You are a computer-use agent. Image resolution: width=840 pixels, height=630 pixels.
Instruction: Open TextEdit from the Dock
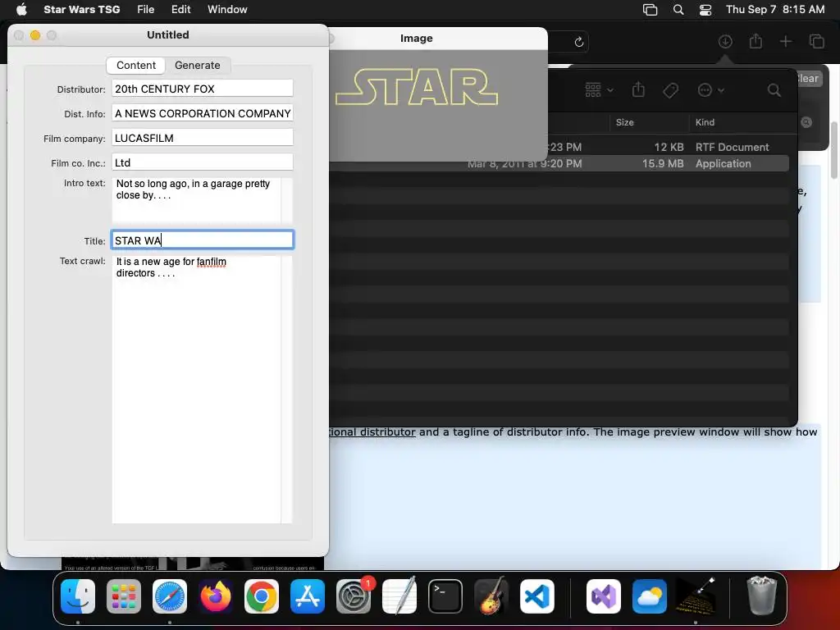[x=399, y=596]
